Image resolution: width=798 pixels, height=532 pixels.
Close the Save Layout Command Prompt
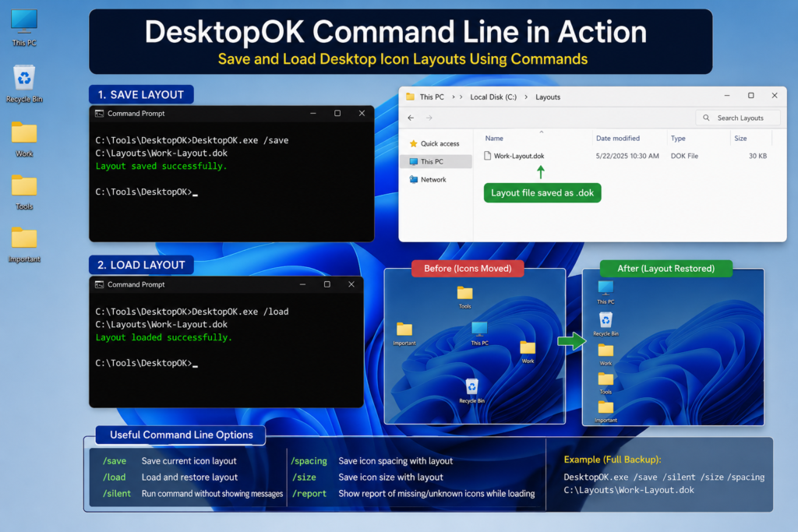point(362,113)
